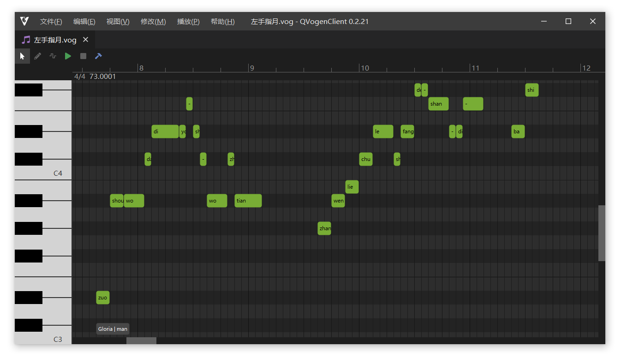
Task: Open the 视图(V) menu
Action: tap(118, 22)
